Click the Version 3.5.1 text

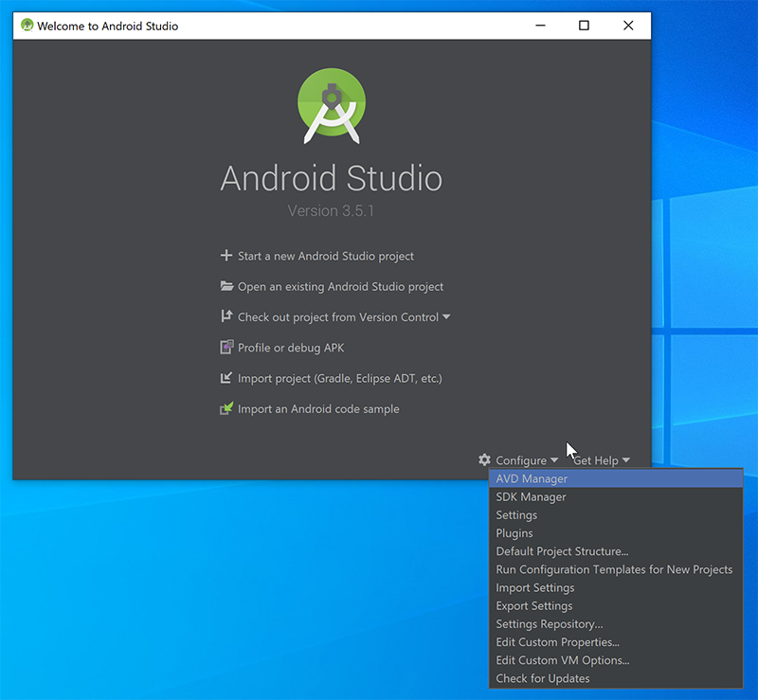[x=331, y=211]
